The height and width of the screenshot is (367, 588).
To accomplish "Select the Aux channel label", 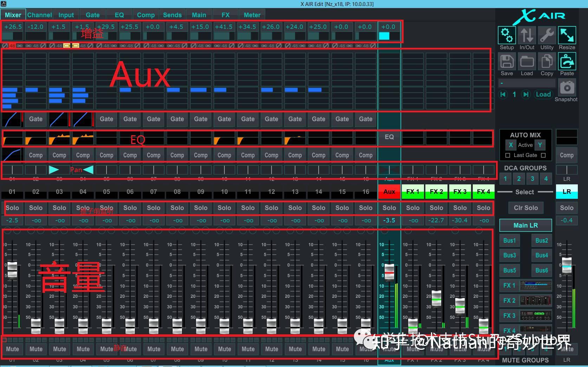I will pos(389,192).
